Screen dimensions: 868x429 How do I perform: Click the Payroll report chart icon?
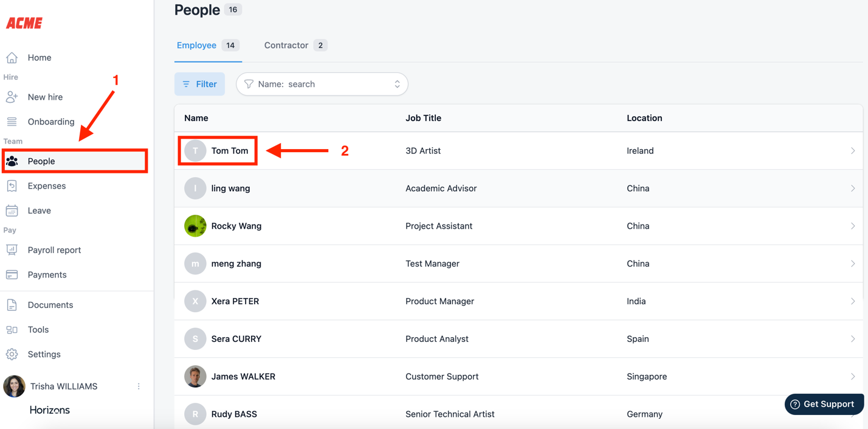tap(12, 250)
